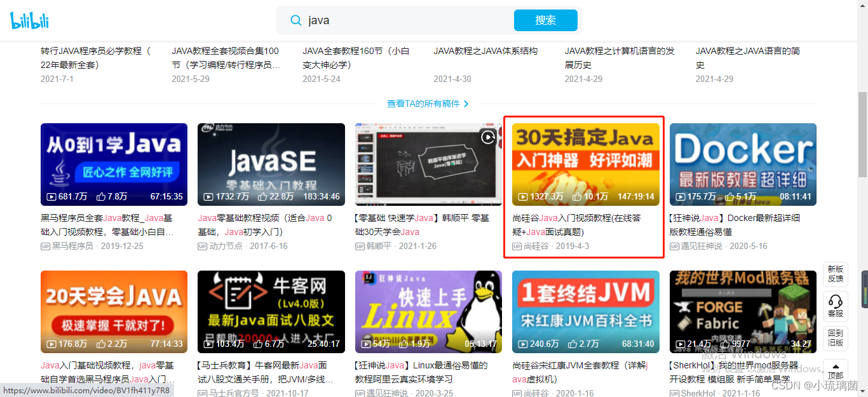Click the java search input field
Screen dimensions: 868x397
coord(407,20)
